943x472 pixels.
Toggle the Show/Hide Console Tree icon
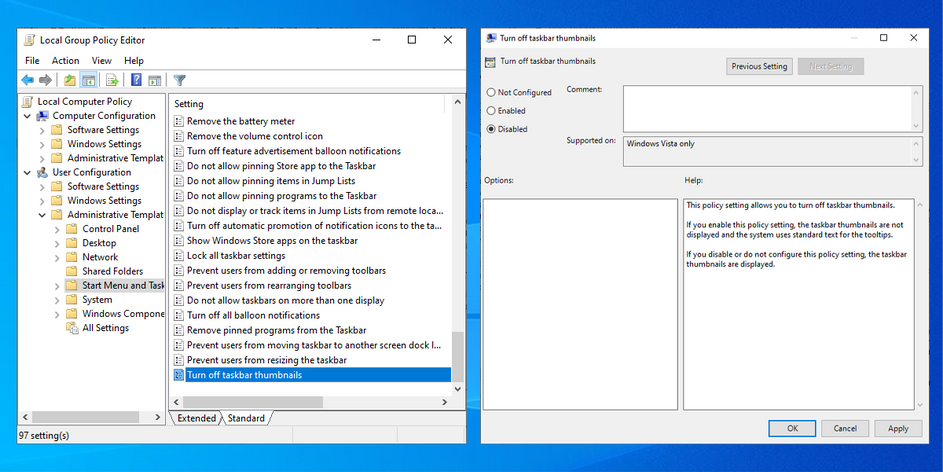click(88, 80)
